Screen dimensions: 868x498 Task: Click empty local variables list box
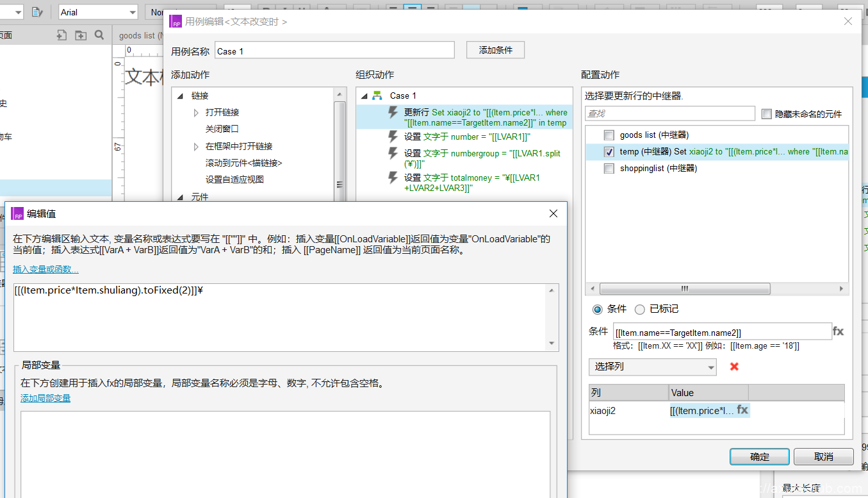pos(285,454)
